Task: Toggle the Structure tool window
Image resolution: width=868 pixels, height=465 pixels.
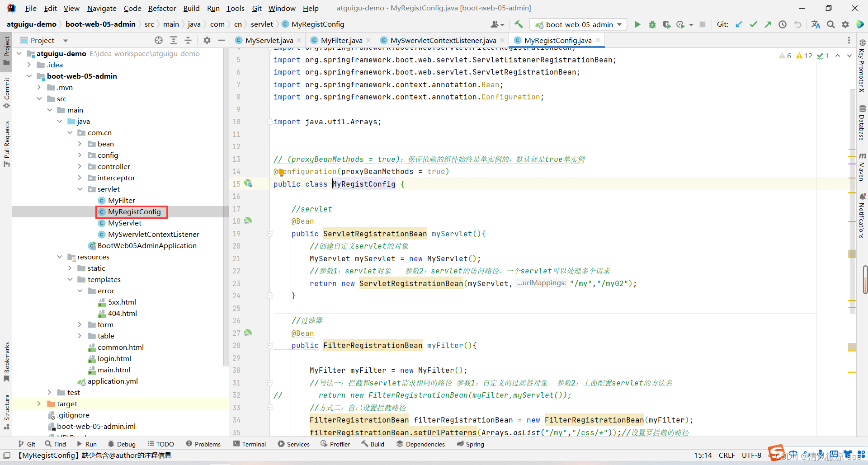Action: coord(6,412)
